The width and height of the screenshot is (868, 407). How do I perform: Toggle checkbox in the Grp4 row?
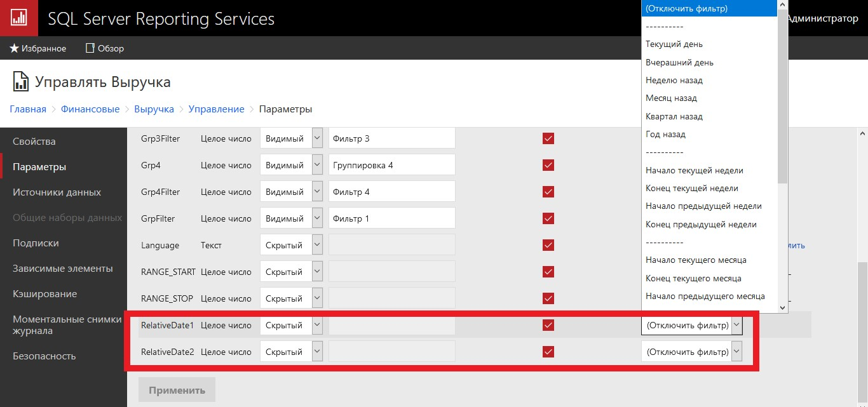click(x=548, y=165)
